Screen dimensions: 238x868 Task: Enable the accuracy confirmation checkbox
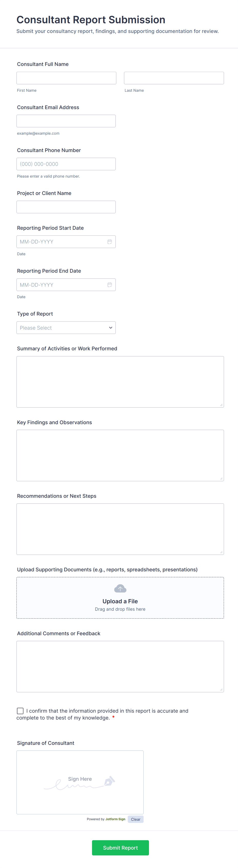pos(20,710)
